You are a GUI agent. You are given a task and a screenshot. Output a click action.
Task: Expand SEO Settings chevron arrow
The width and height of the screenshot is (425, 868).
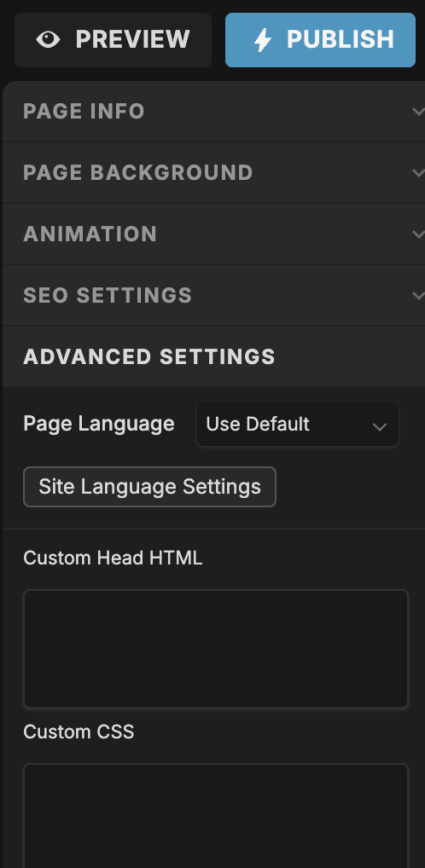pos(418,296)
